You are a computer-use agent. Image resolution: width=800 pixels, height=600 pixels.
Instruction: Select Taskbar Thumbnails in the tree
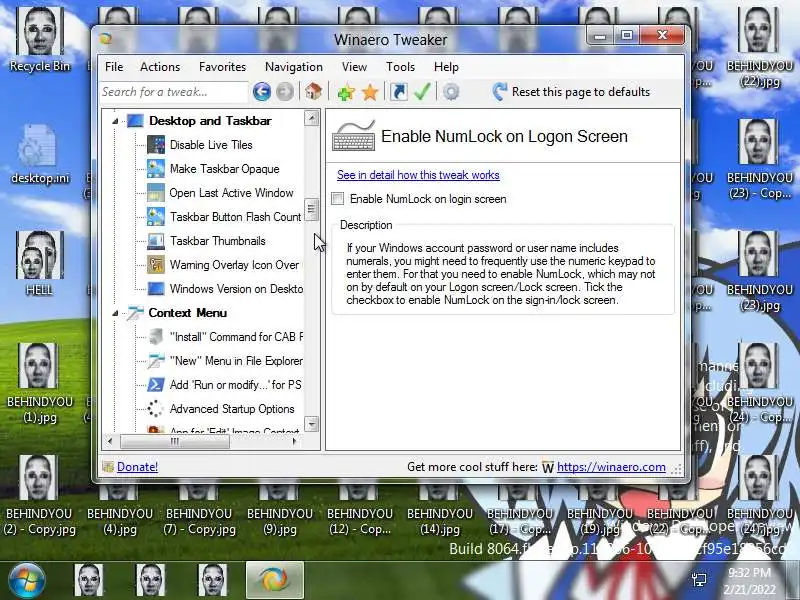(218, 241)
